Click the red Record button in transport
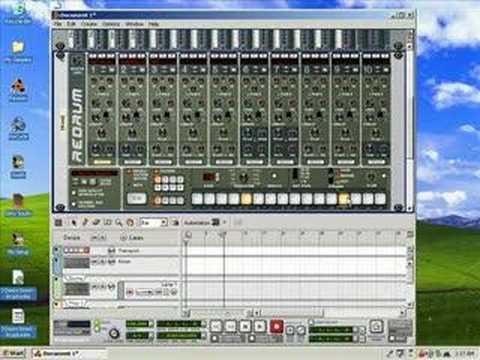480x360 pixels. [x=276, y=326]
